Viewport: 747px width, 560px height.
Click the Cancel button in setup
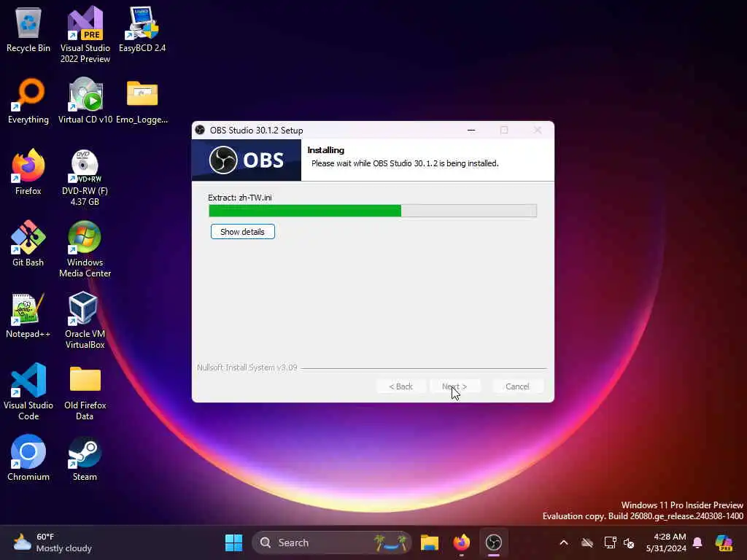517,386
